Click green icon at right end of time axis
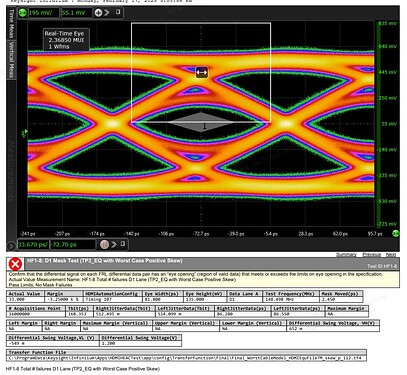Viewport: 407px width, 375px height. [x=395, y=233]
